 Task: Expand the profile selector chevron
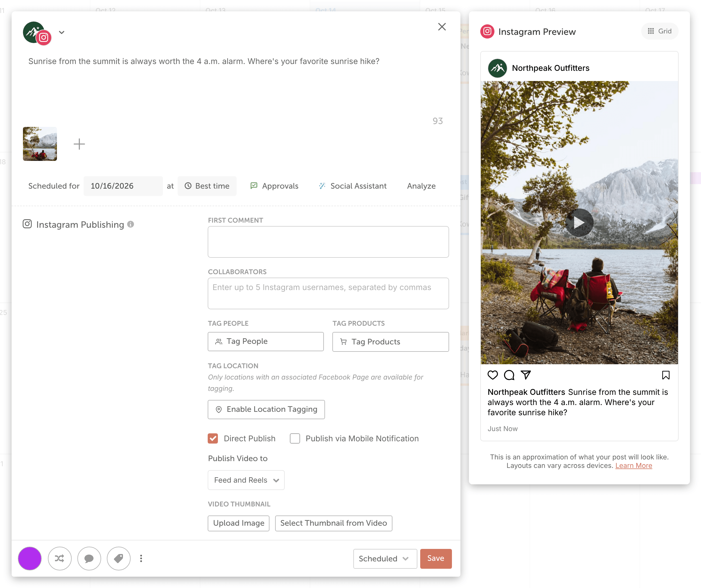[61, 32]
